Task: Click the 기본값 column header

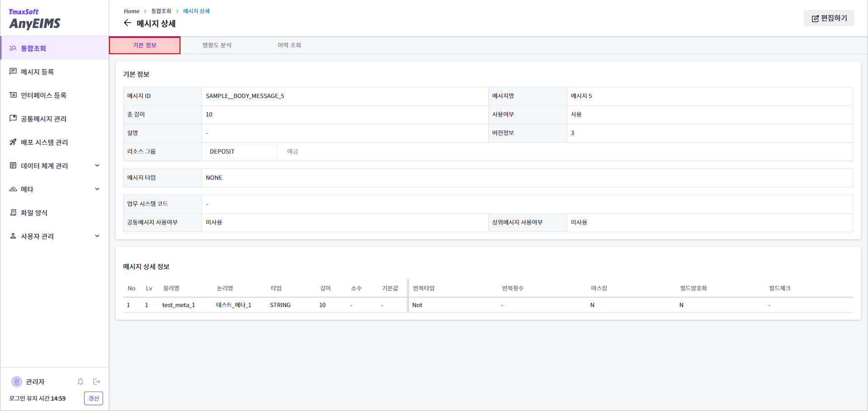Action: [x=390, y=288]
